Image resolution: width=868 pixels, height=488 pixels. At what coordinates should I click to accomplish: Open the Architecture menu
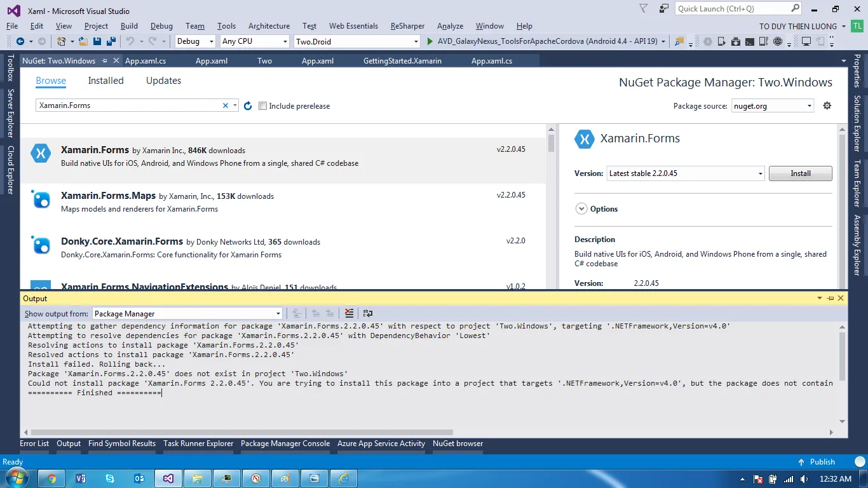point(269,26)
